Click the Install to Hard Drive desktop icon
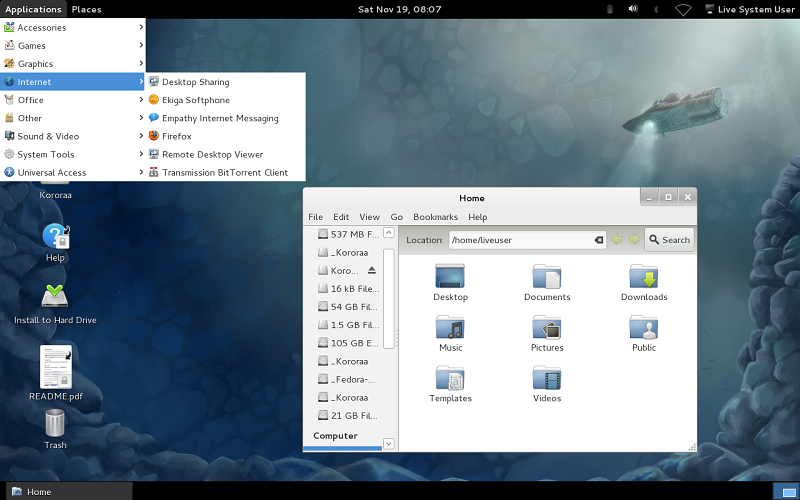This screenshot has width=800, height=500. click(55, 300)
